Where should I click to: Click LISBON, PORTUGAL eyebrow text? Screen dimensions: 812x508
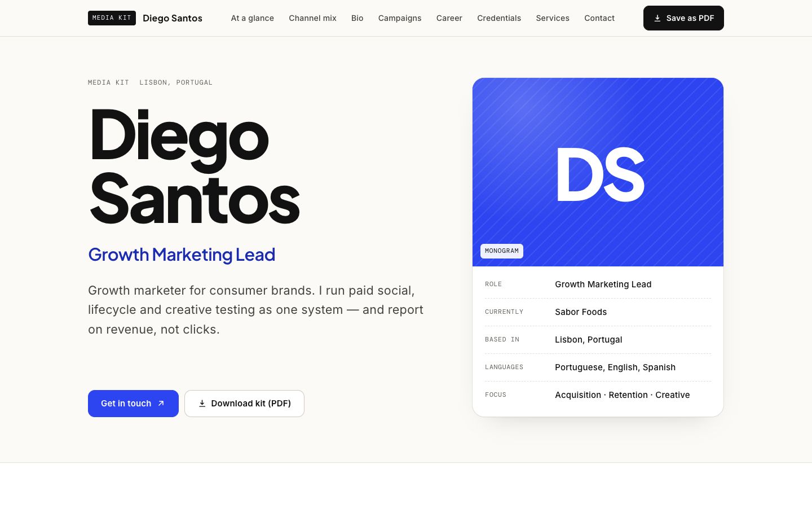[x=176, y=82]
